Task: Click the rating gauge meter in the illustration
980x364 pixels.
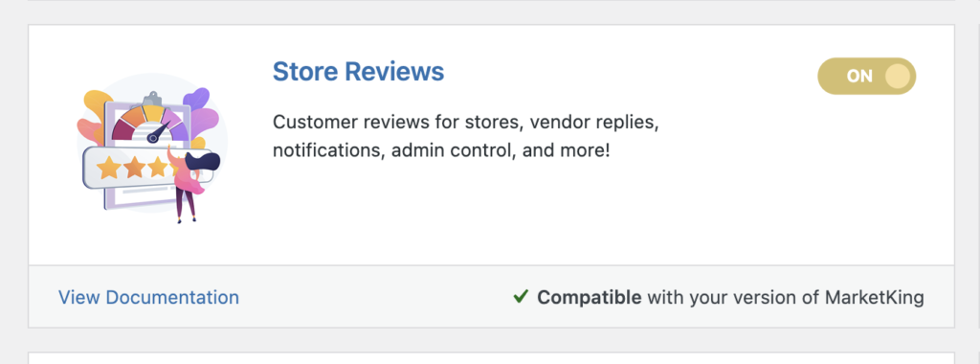Action: click(150, 123)
